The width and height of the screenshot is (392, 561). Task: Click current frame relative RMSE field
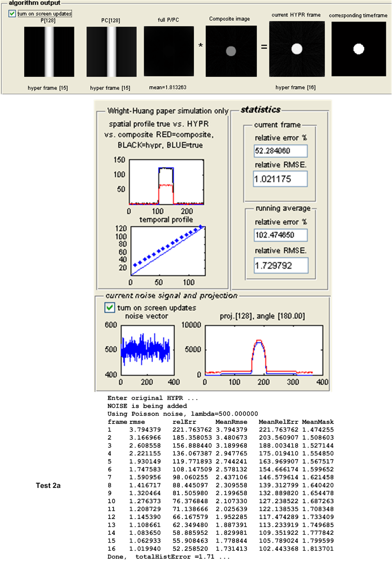coord(280,179)
